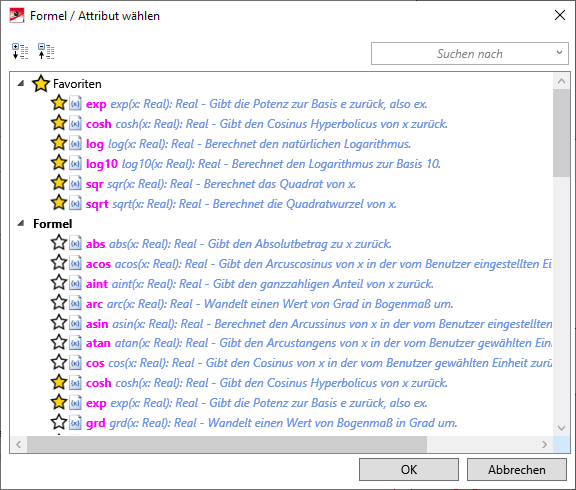Click the function icon of exp in Favoriten
Screen dimensions: 576x490
pyautogui.click(x=75, y=104)
